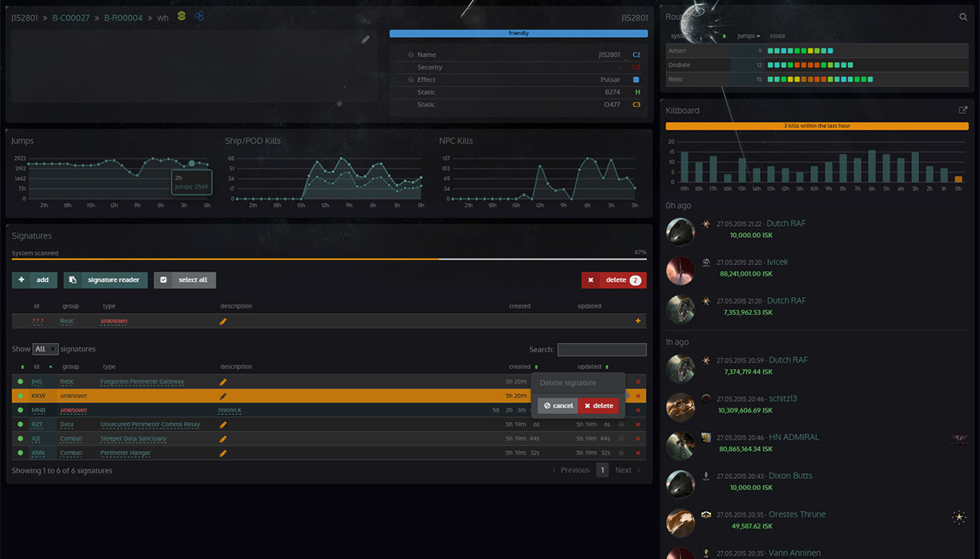Click red delete 2 signatures button
This screenshot has width=980, height=559.
click(614, 280)
